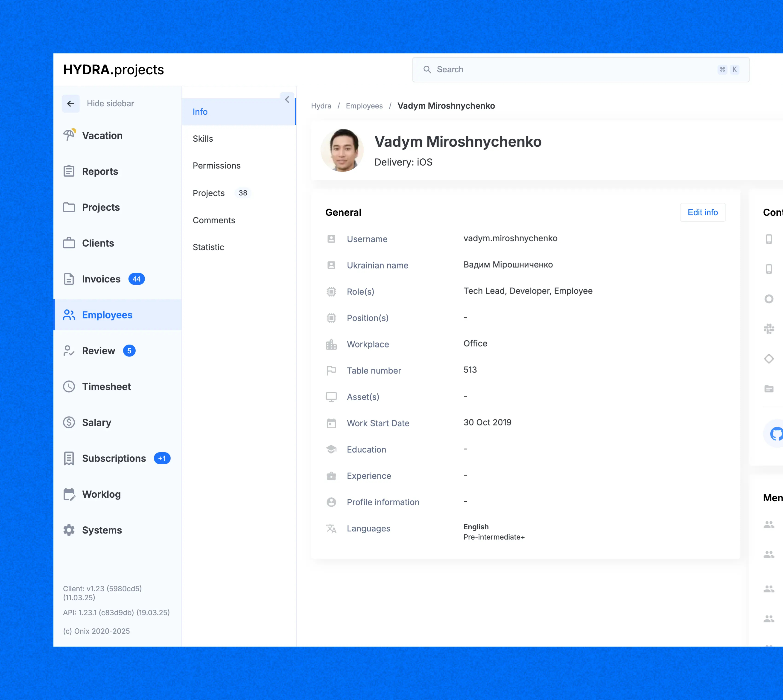Click the Invoices document icon
Image resolution: width=783 pixels, height=700 pixels.
(x=69, y=279)
